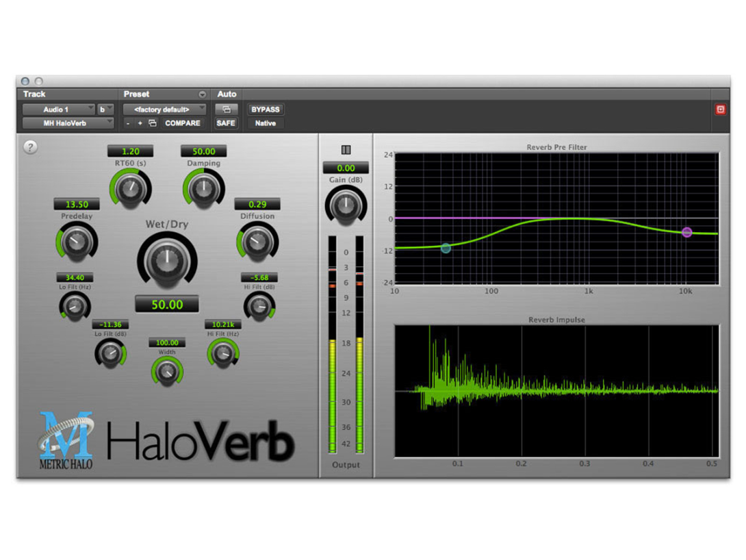Open the automation window icon under Auto
746x560 pixels.
pos(227,110)
